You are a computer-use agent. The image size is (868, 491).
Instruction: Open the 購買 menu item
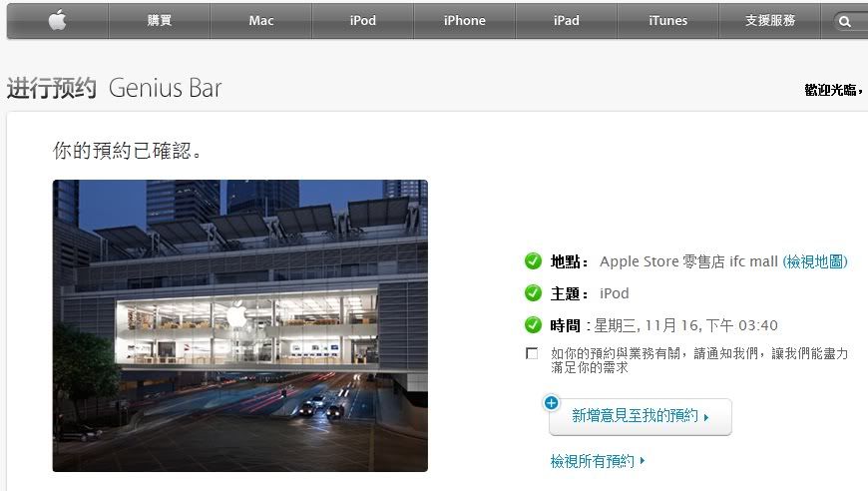160,21
